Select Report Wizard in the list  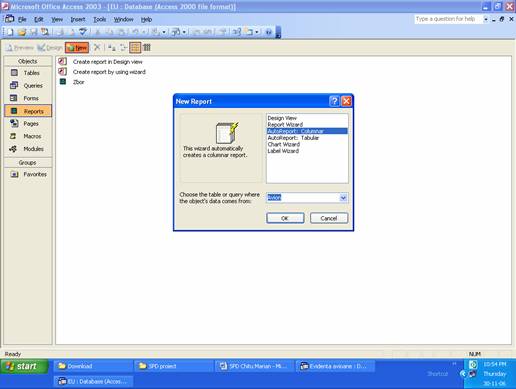point(285,125)
